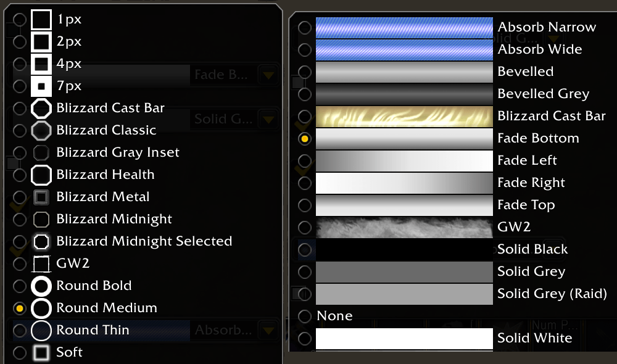
Task: Select the Fade Top radio button
Action: (x=305, y=205)
